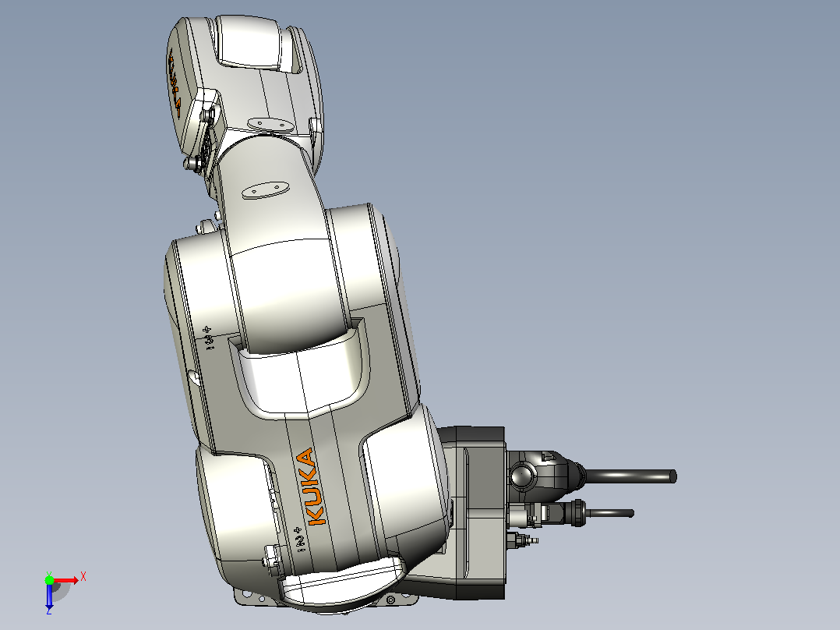The height and width of the screenshot is (630, 840).
Task: Select the orange KUKA logo on the robot arm
Action: [311, 487]
